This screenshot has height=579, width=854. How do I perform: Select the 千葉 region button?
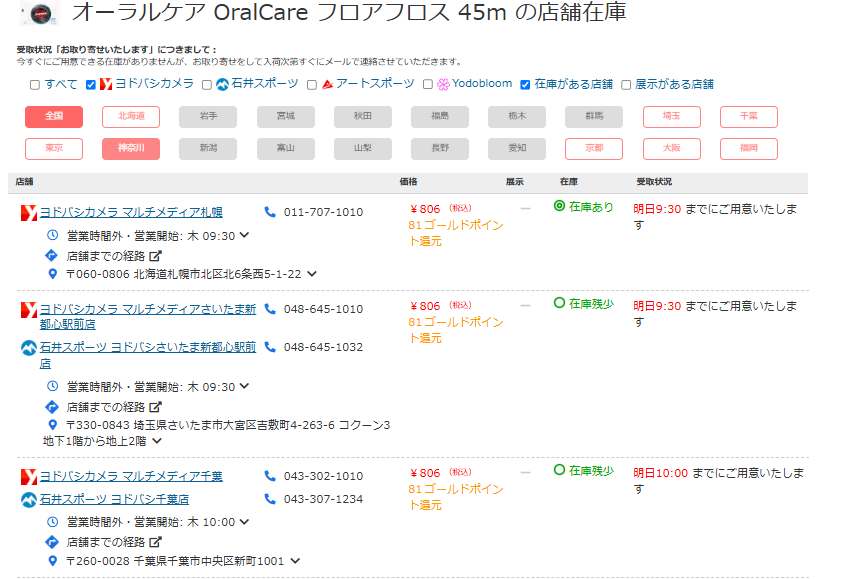coord(748,117)
